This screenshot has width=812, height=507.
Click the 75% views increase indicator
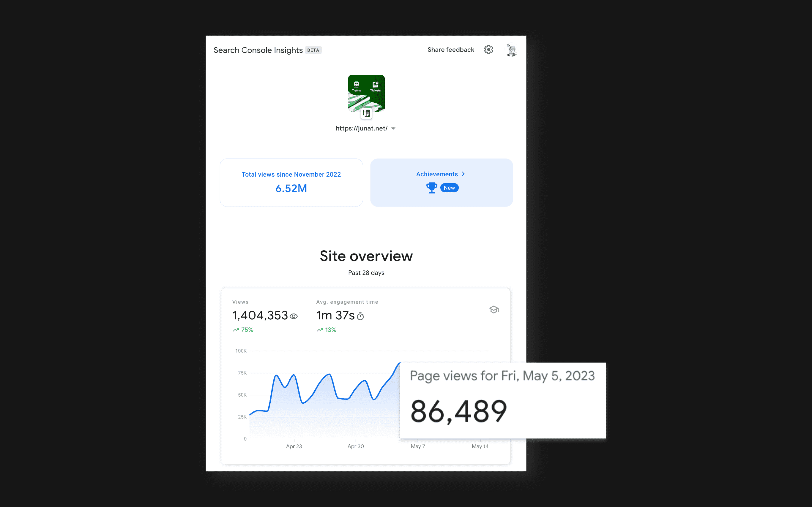243,330
